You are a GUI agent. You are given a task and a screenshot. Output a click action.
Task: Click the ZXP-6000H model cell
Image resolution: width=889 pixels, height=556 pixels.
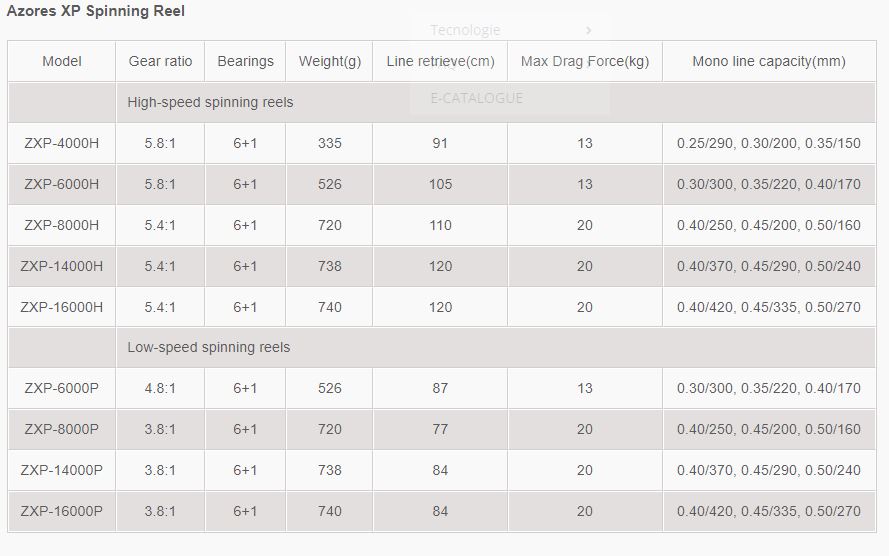point(62,184)
